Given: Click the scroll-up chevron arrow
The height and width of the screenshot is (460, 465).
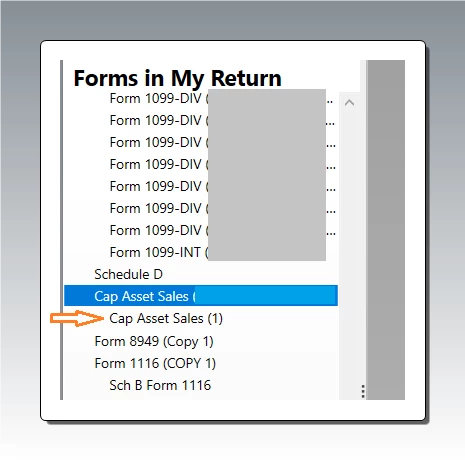Looking at the screenshot, I should click(x=349, y=103).
